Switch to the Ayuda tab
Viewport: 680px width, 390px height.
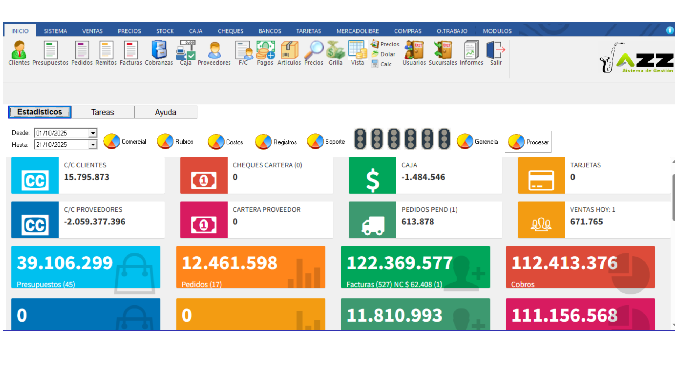[166, 112]
